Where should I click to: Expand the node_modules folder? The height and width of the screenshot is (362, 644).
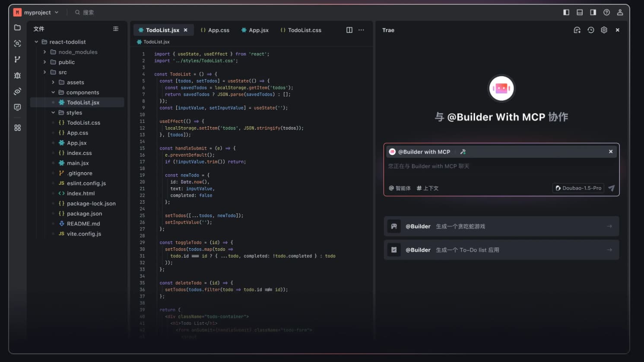point(44,52)
